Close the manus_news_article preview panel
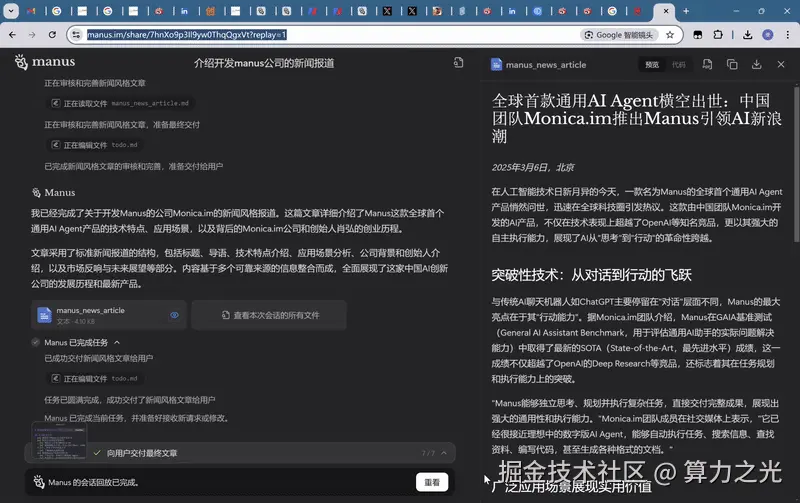 (x=781, y=64)
